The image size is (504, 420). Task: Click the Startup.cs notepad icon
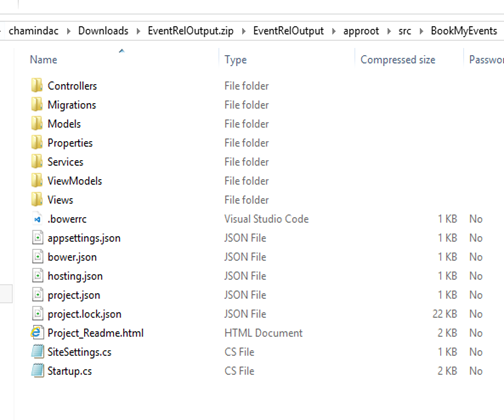click(x=37, y=371)
